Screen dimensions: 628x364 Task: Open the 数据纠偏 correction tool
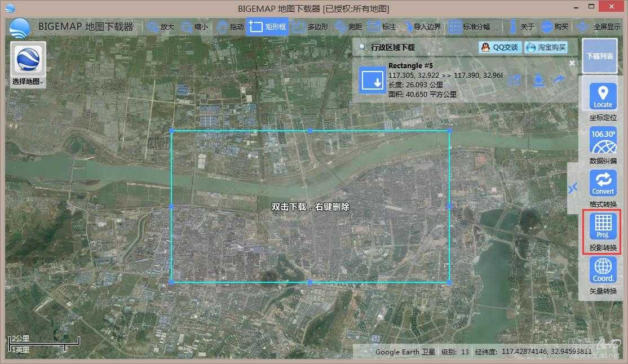pyautogui.click(x=603, y=140)
